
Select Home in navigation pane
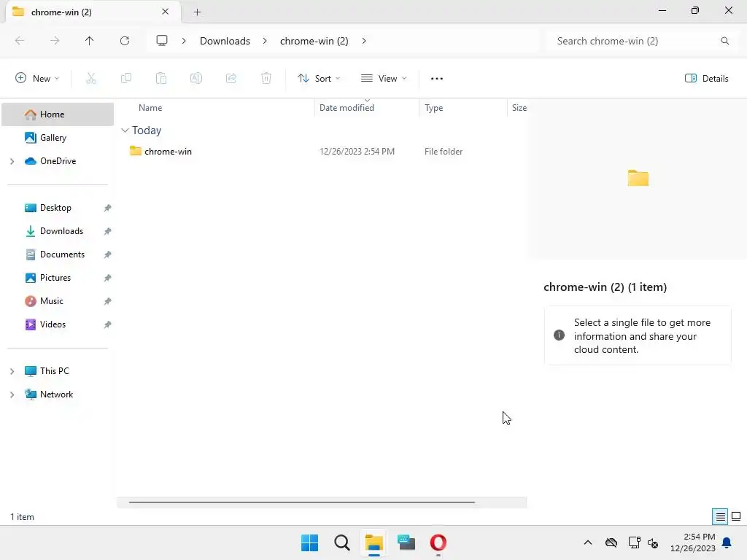(58, 114)
